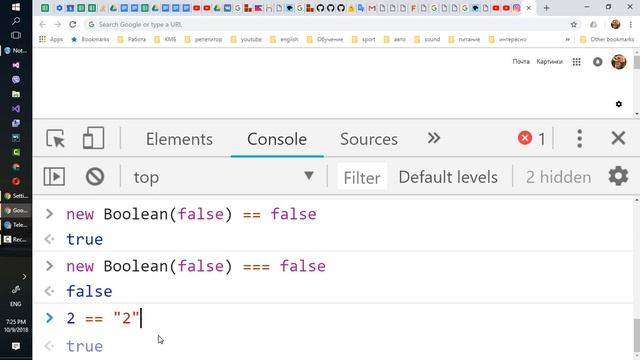640x360 pixels.
Task: Open the Windows action center icon
Action: [x=16, y=346]
